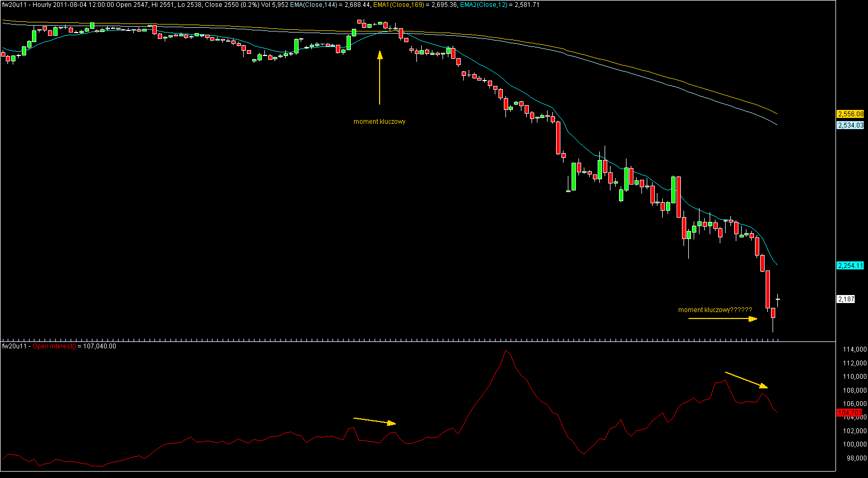868x478 pixels.
Task: Click the 'fw20u11 - Hourly' chart title
Action: pyautogui.click(x=27, y=5)
